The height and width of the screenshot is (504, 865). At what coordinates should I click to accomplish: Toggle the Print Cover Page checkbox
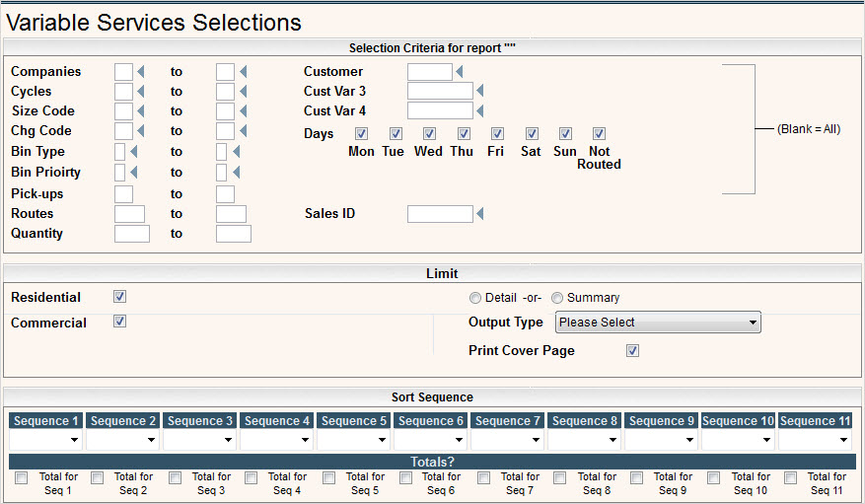[x=633, y=351]
